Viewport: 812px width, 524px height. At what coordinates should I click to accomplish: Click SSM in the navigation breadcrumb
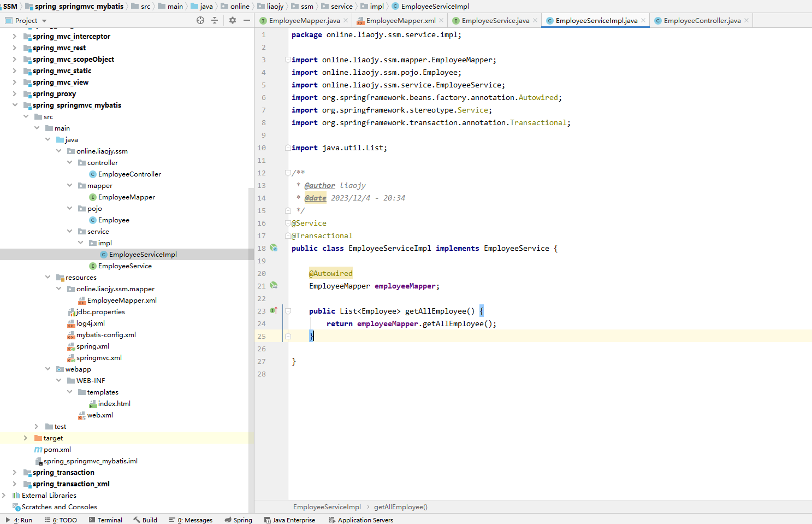(10, 6)
